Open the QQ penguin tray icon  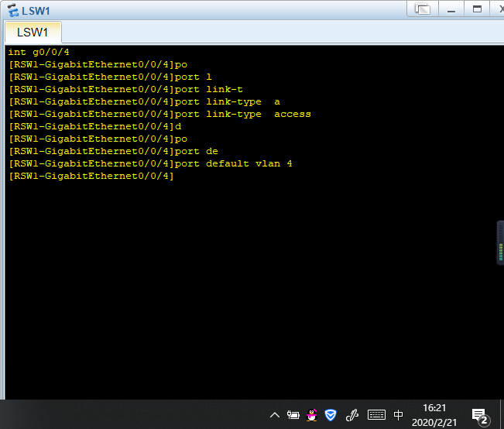(311, 415)
